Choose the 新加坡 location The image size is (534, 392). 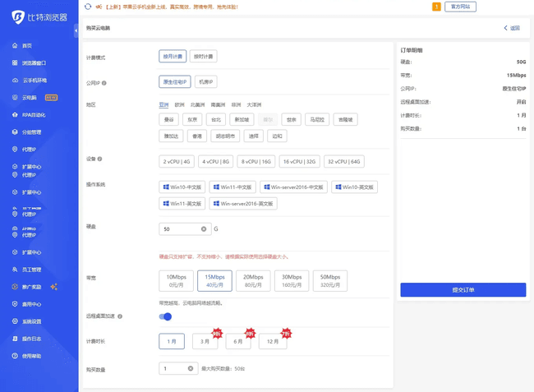point(242,119)
